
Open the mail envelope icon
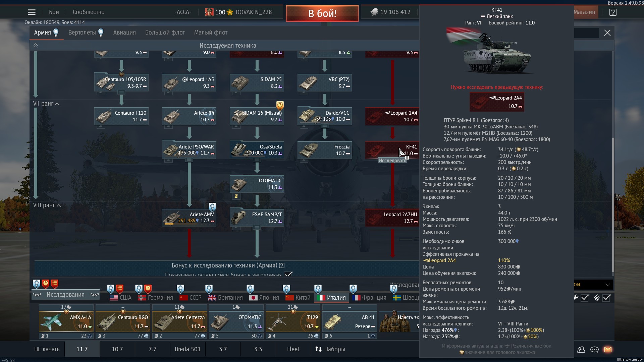pyautogui.click(x=608, y=350)
